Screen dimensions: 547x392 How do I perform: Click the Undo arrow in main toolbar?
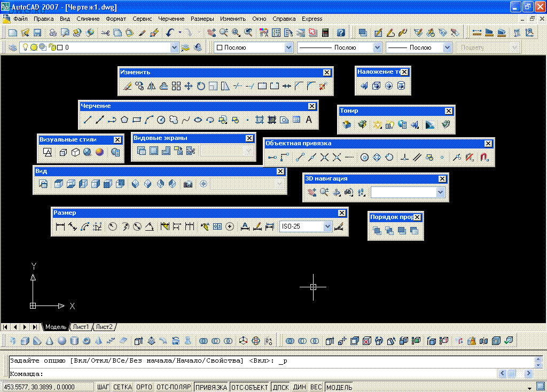pos(170,33)
